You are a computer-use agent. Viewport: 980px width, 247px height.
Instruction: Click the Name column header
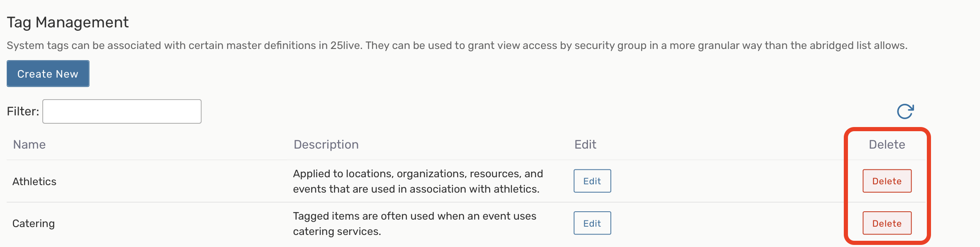pos(29,144)
